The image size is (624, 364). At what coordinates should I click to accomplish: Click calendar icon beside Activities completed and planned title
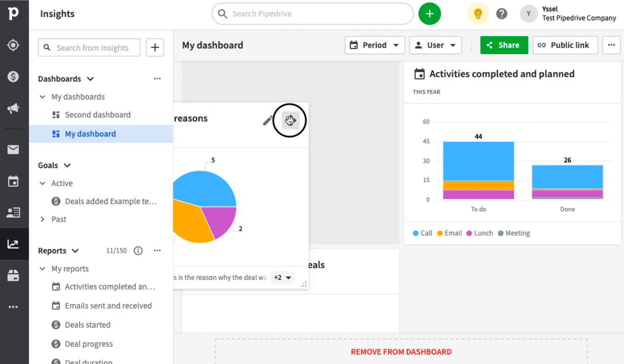[x=419, y=74]
